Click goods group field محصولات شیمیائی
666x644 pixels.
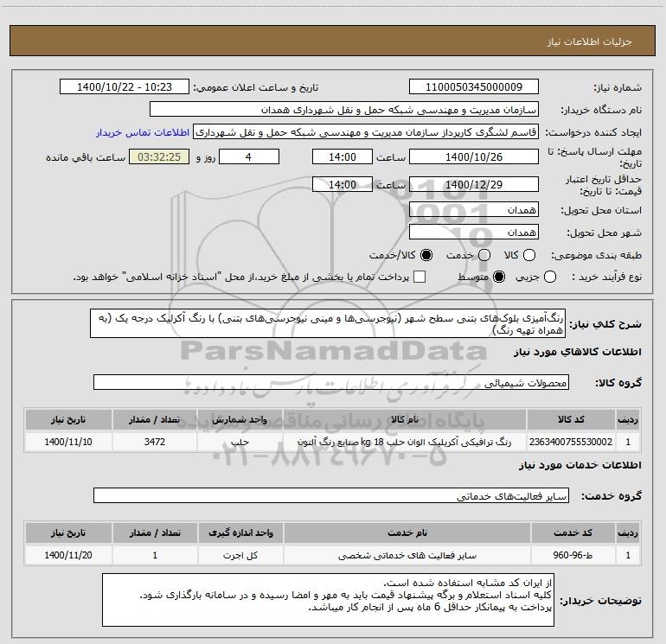coord(331,382)
